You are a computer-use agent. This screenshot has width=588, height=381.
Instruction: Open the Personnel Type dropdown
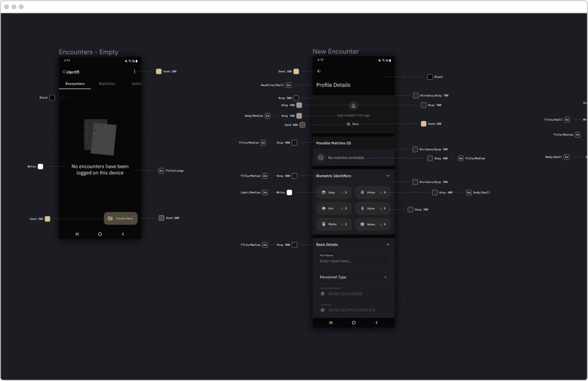(x=353, y=277)
